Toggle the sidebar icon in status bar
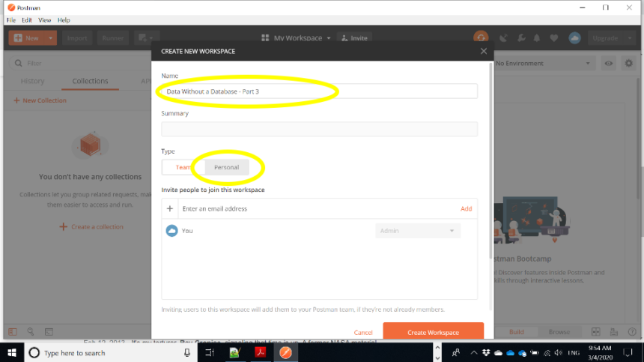The image size is (644, 362). [13, 332]
